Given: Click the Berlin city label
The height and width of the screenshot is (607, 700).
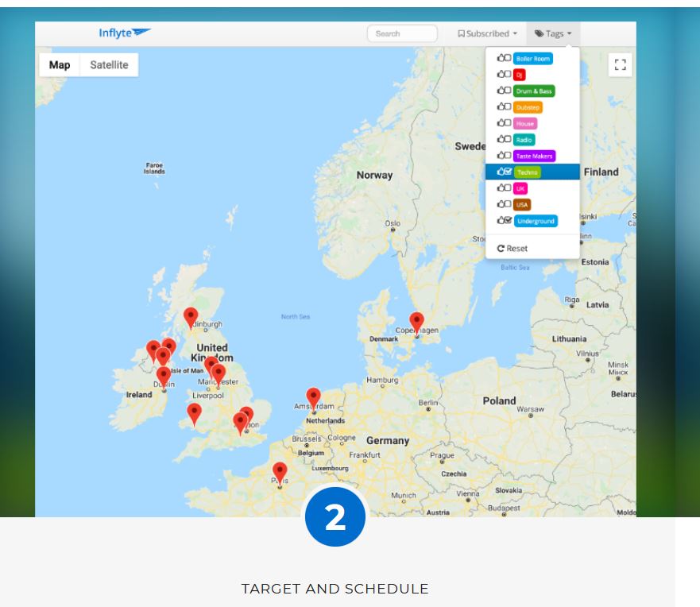Looking at the screenshot, I should tap(427, 403).
